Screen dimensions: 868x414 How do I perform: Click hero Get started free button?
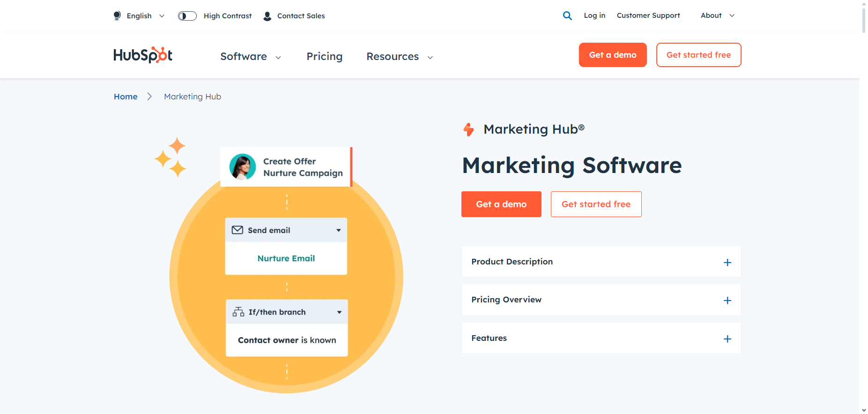(x=596, y=204)
